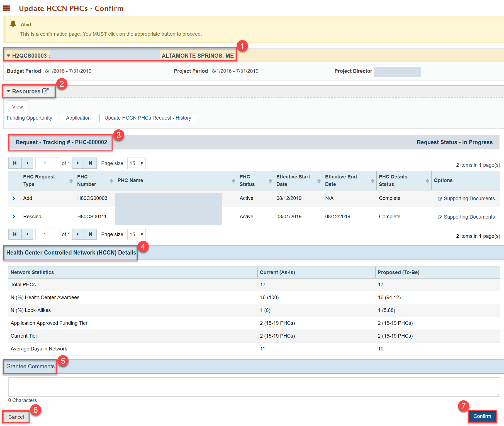Sort by PHC Number column

[111, 181]
